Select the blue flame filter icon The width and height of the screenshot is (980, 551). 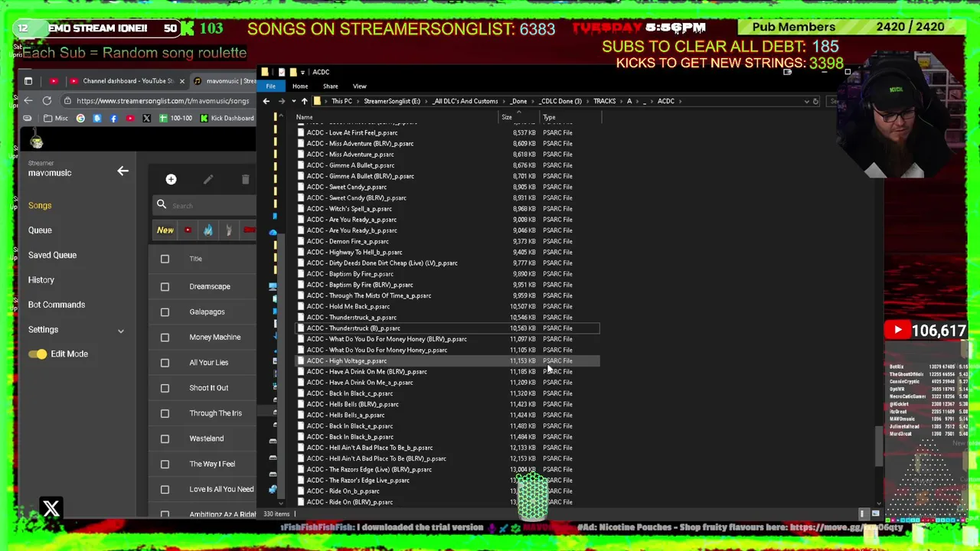point(208,230)
